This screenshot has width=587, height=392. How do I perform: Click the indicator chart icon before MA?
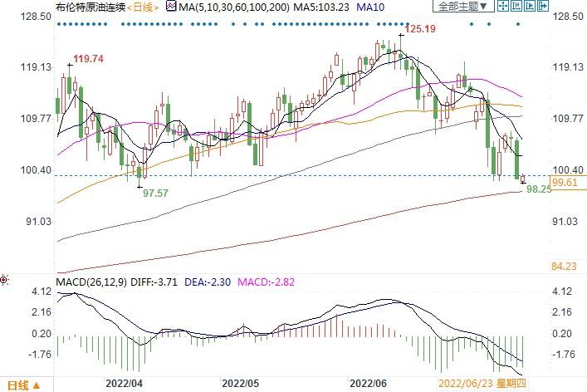pyautogui.click(x=172, y=7)
